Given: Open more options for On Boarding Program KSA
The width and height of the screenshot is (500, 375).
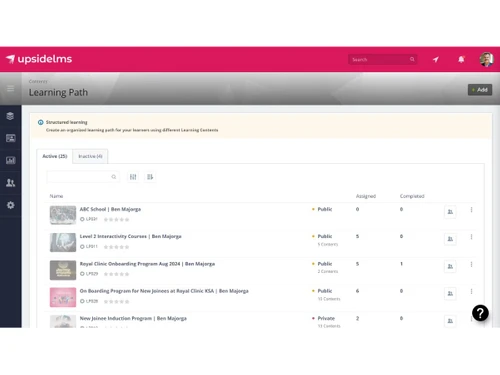Looking at the screenshot, I should (471, 292).
